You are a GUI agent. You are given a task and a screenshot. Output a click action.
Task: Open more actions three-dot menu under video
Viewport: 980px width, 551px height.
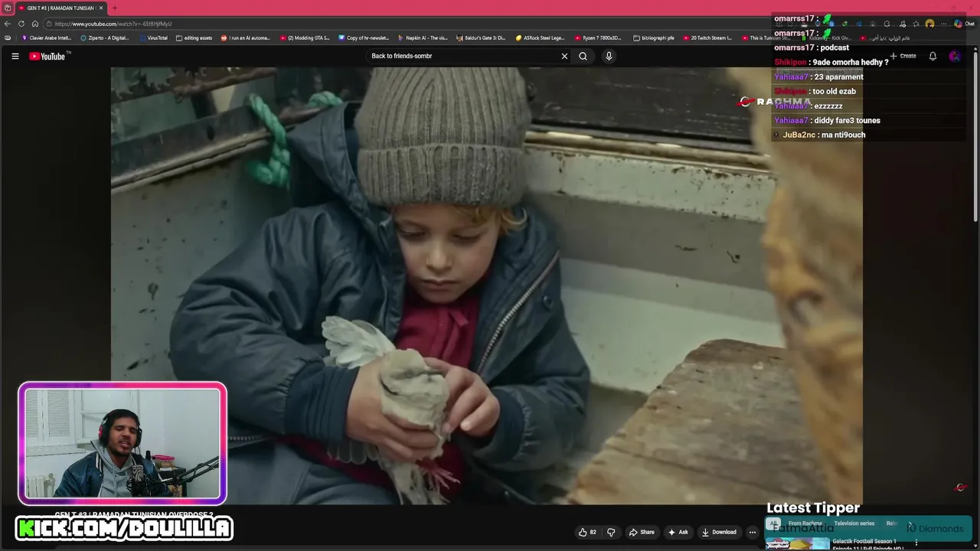point(753,532)
